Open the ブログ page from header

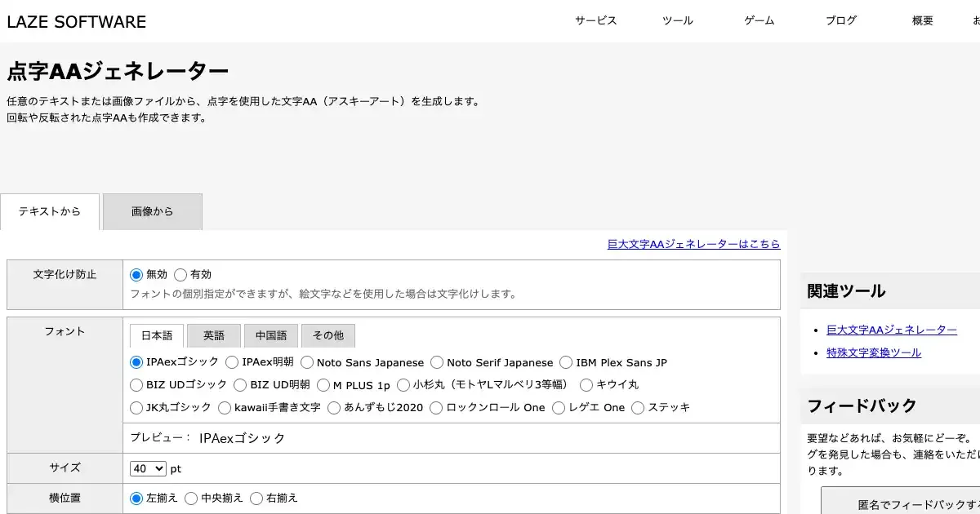click(841, 21)
